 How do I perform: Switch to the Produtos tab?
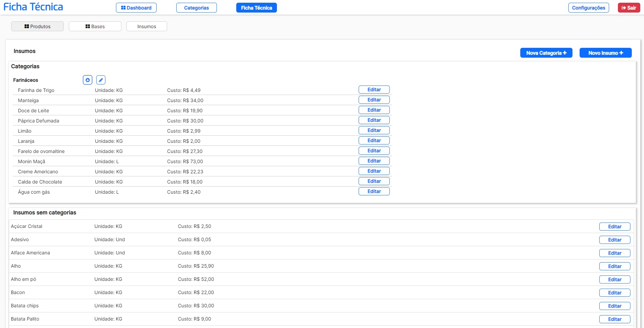click(37, 26)
